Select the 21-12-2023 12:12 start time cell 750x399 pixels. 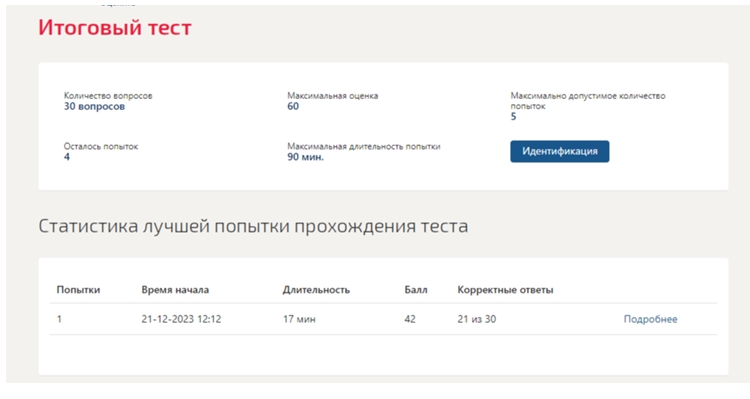(x=181, y=319)
